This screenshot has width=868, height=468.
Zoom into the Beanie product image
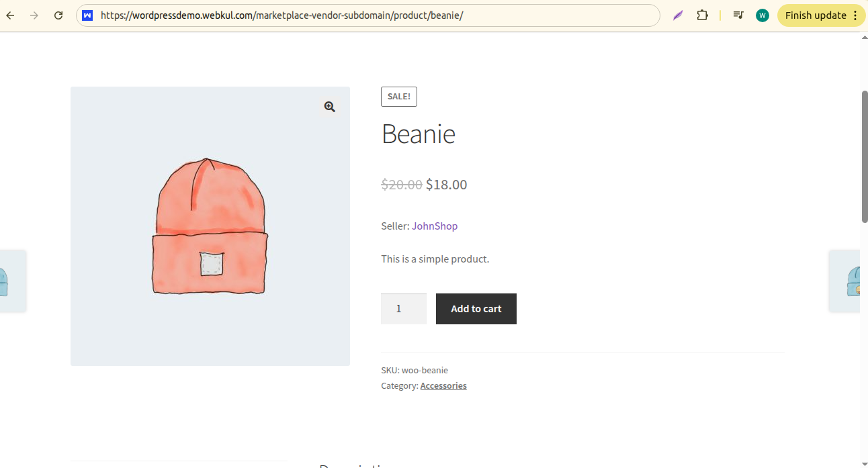tap(329, 106)
